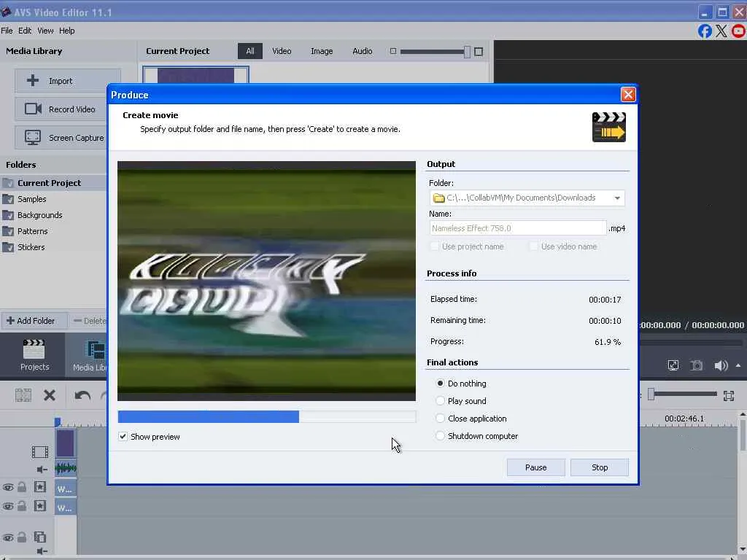
Task: Toggle overlay track eye visibility
Action: [x=8, y=537]
